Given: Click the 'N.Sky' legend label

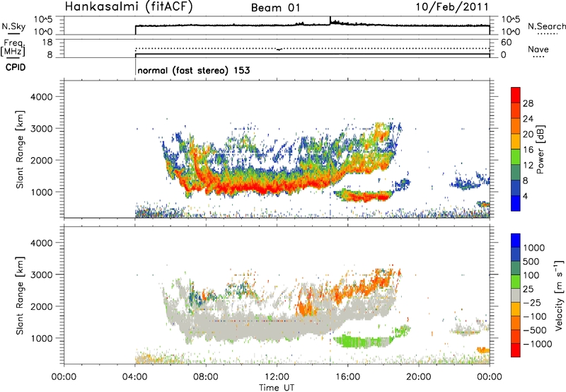Looking at the screenshot, I should pyautogui.click(x=13, y=27).
